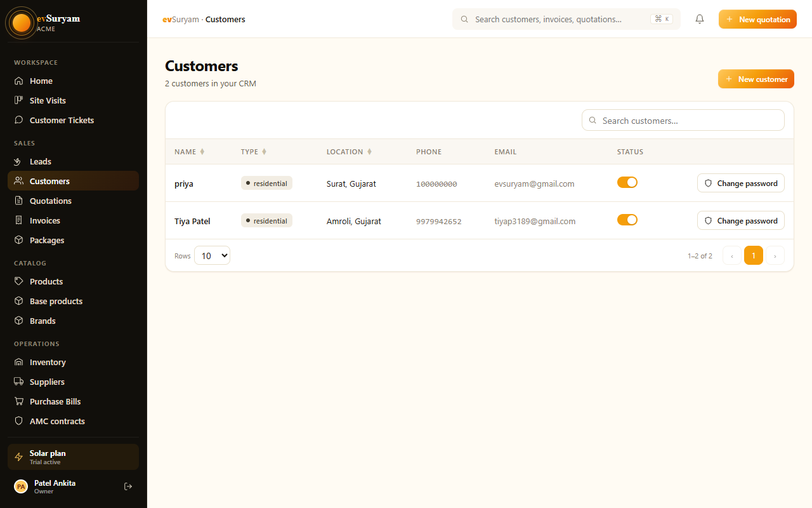This screenshot has height=508, width=812.
Task: Change password for Tiya Patel
Action: [741, 220]
